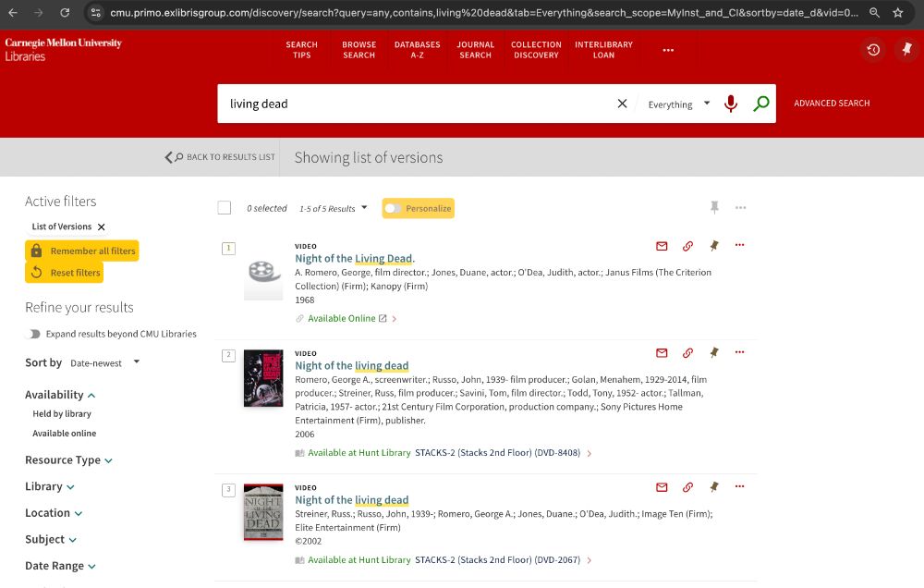This screenshot has width=924, height=588.
Task: Tick the select-all results checkbox
Action: pos(224,208)
